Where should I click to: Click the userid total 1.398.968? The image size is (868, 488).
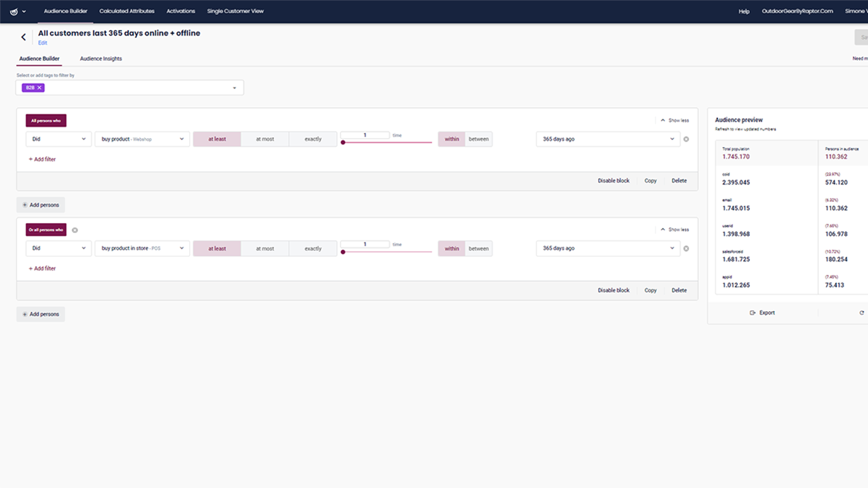coord(736,234)
